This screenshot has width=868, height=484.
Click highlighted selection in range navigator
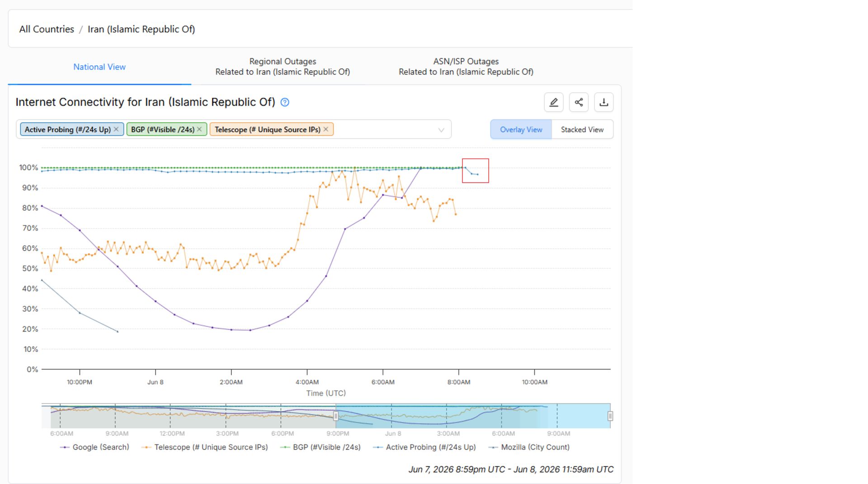[x=473, y=416]
